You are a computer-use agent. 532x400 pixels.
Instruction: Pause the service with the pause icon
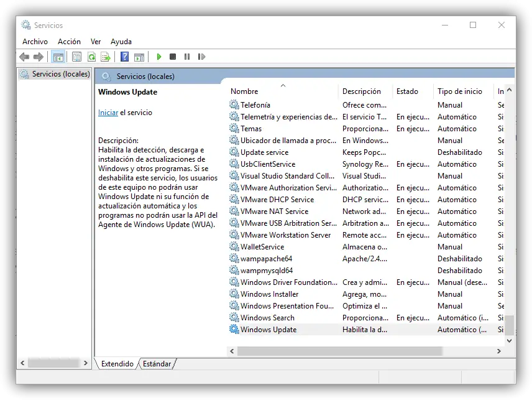pyautogui.click(x=187, y=57)
